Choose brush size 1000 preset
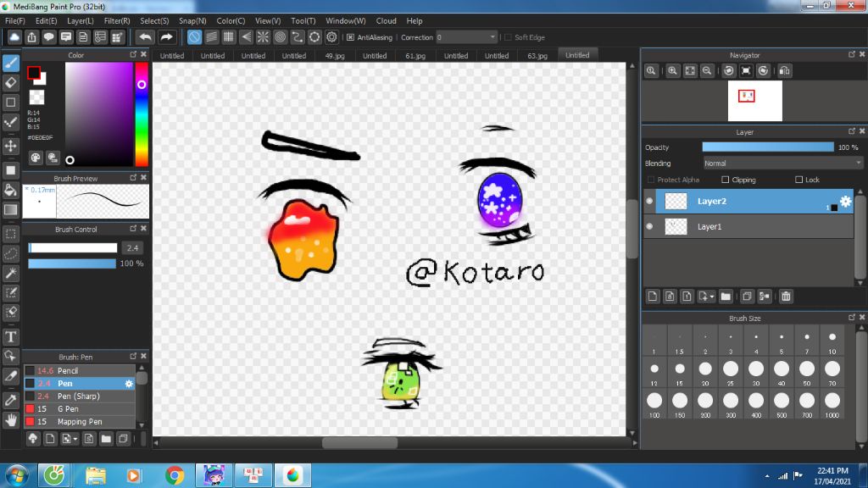Viewport: 868px width, 488px height. pyautogui.click(x=832, y=404)
